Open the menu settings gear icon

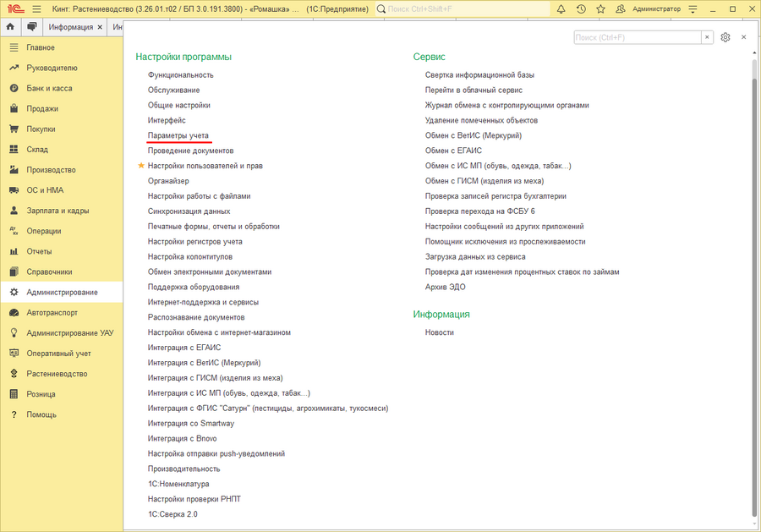725,37
